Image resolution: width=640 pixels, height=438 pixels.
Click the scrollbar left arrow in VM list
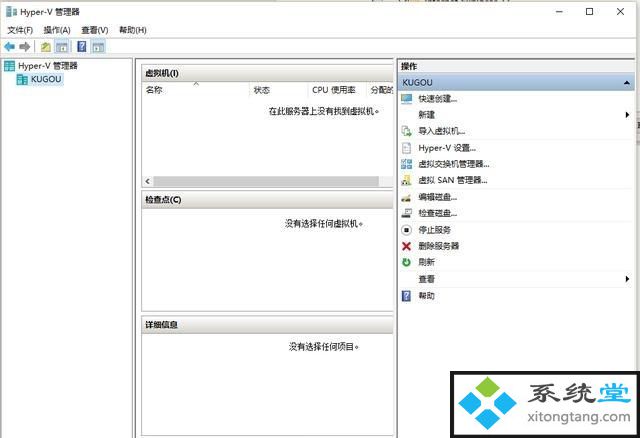(148, 181)
